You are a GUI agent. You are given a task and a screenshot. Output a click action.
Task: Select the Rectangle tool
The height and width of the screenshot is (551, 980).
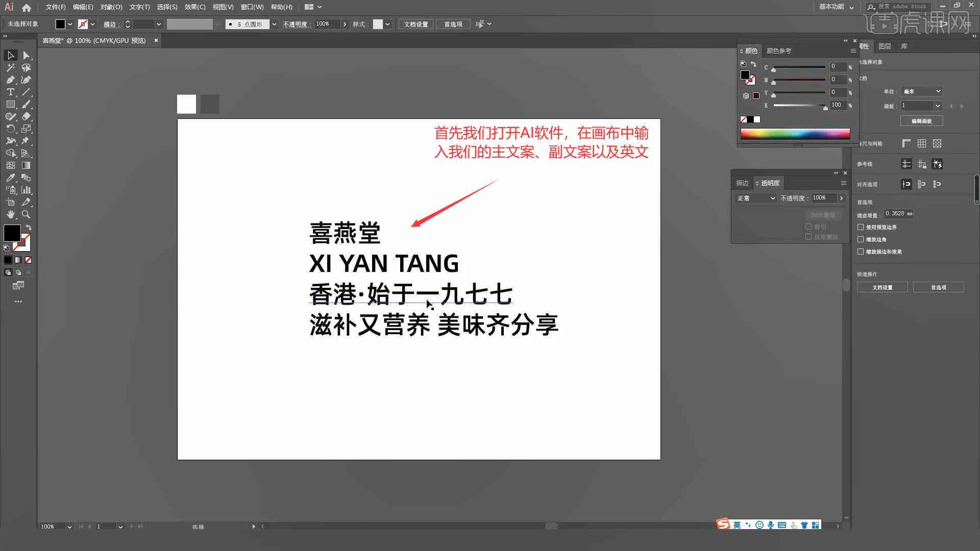click(x=10, y=104)
